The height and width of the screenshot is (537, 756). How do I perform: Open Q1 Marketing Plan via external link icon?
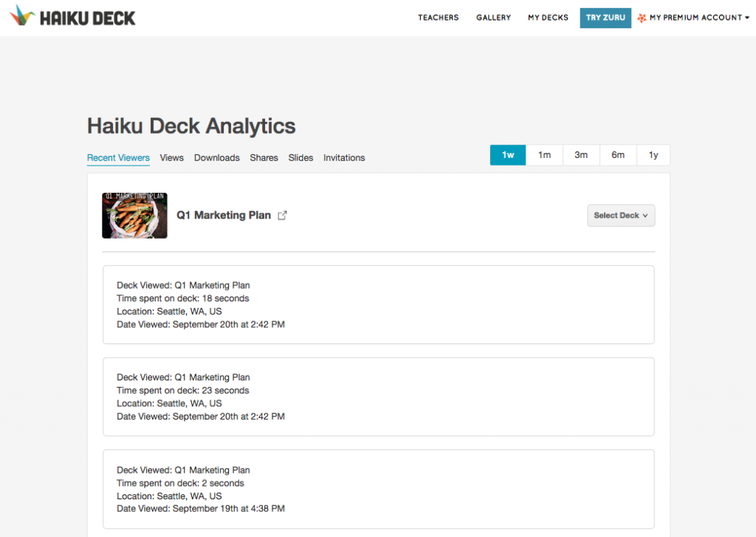(282, 214)
